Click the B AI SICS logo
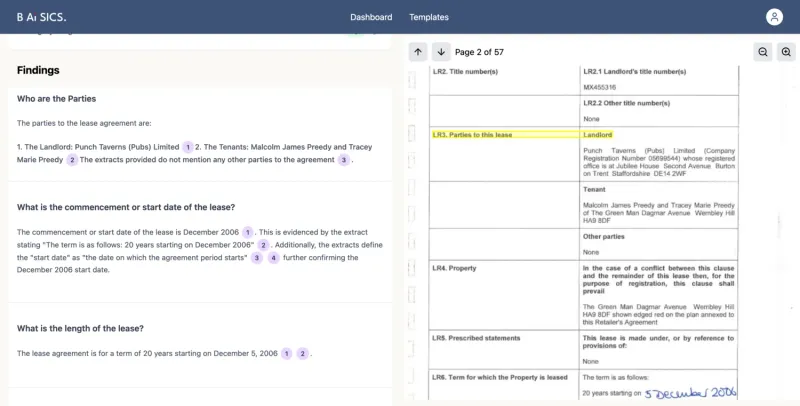Image resolution: width=800 pixels, height=406 pixels. 41,17
